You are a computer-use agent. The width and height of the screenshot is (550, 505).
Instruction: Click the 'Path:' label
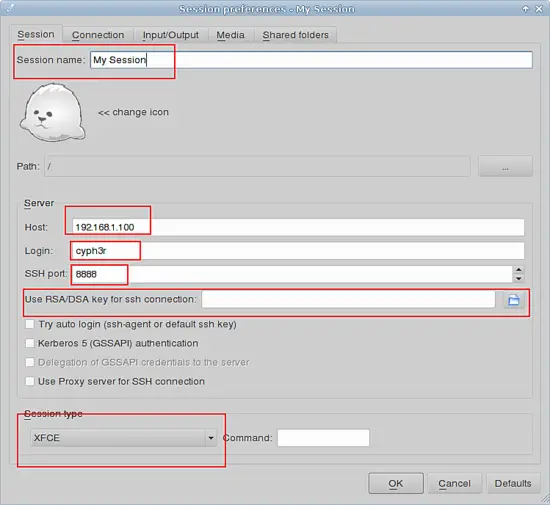coord(28,166)
